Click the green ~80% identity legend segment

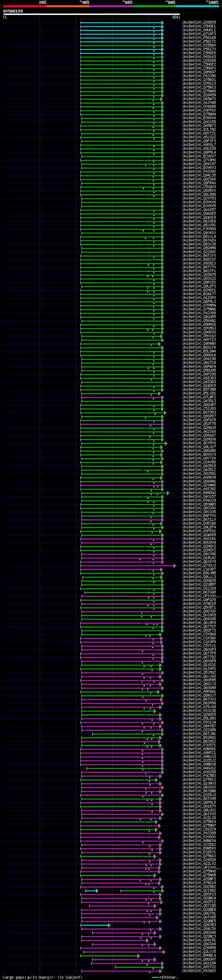point(154,6)
